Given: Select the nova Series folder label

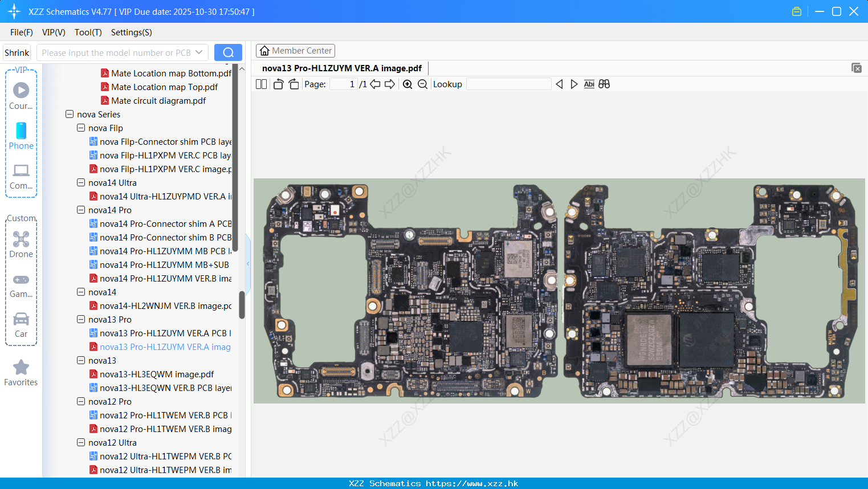Looking at the screenshot, I should [99, 114].
